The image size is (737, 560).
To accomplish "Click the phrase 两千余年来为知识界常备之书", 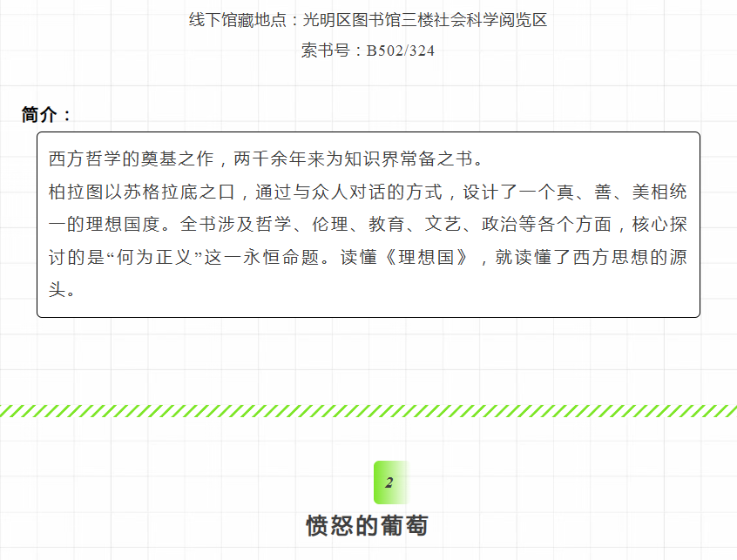I will [355, 159].
